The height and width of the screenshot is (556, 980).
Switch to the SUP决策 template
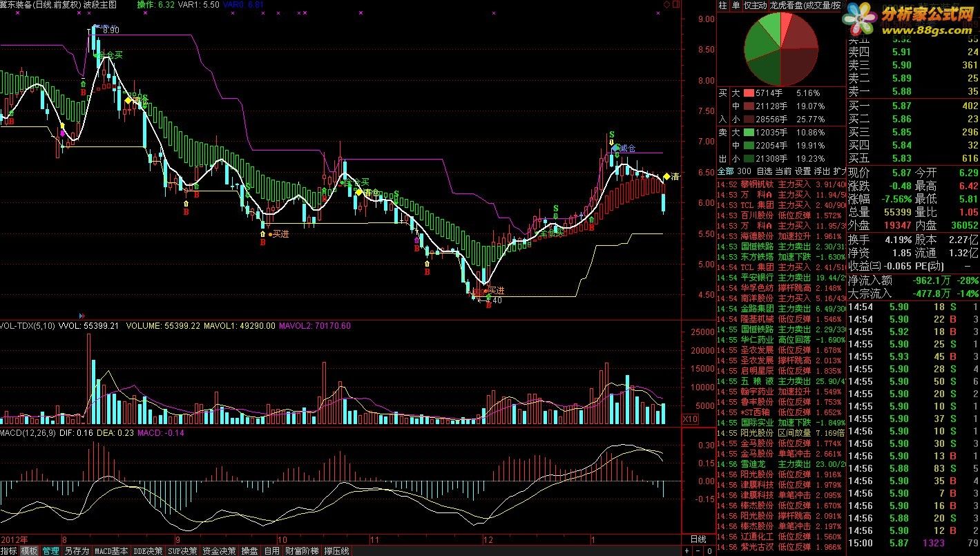click(183, 551)
